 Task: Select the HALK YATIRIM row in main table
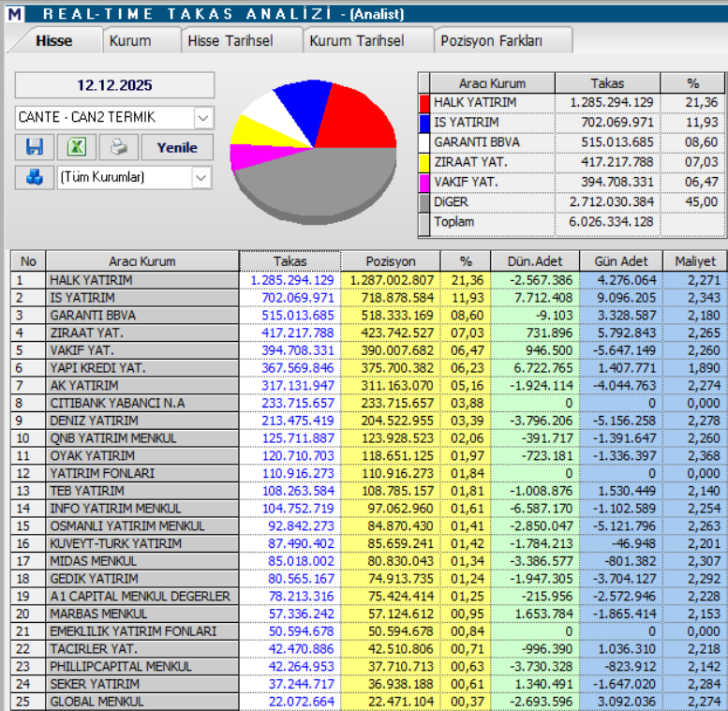click(x=369, y=280)
